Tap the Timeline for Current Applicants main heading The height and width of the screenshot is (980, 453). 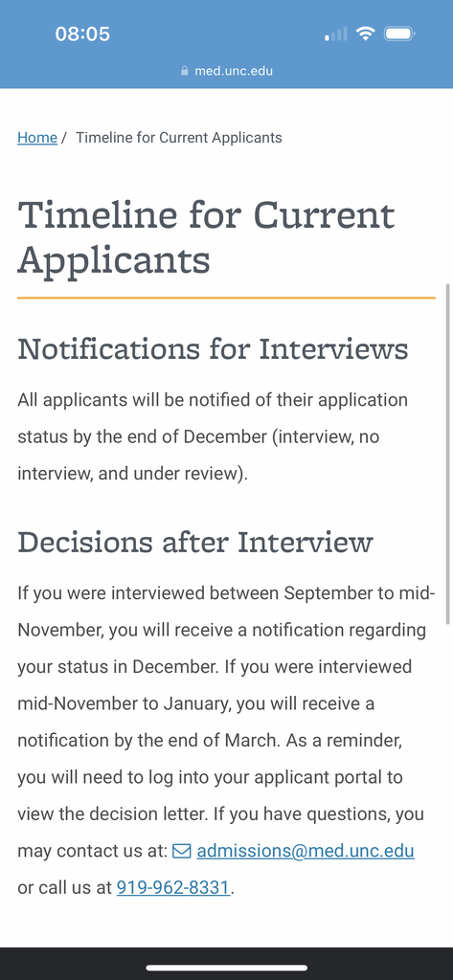[x=207, y=237]
